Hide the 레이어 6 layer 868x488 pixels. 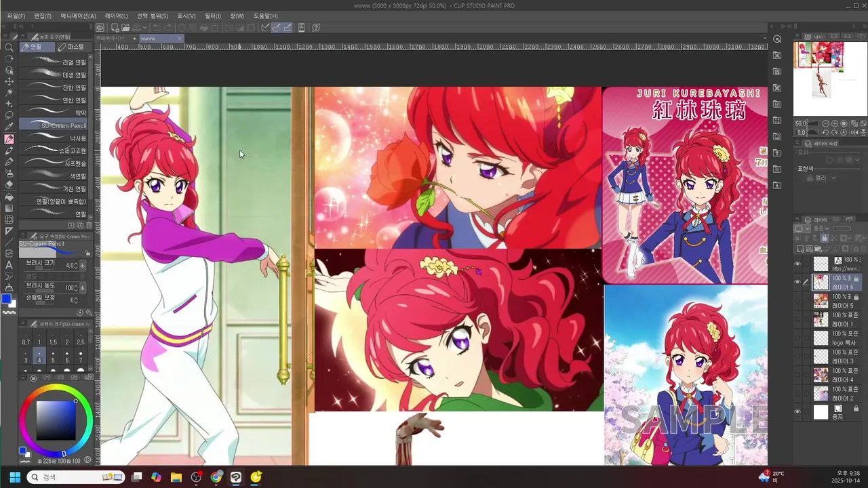click(797, 283)
